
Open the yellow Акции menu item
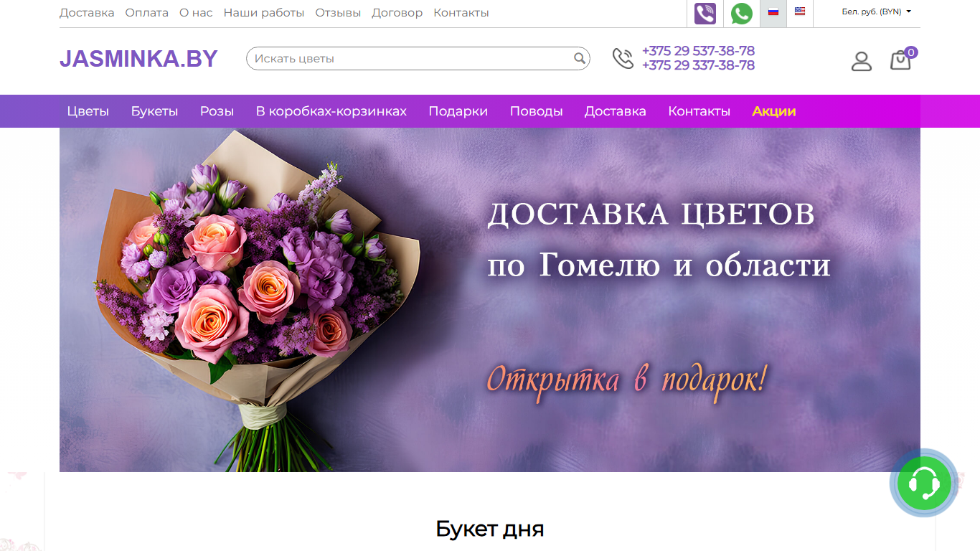pos(774,111)
